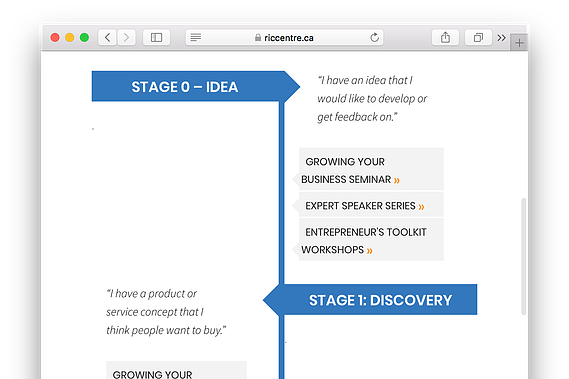Click the green fullscreen window button
This screenshot has width=569, height=379.
click(84, 37)
